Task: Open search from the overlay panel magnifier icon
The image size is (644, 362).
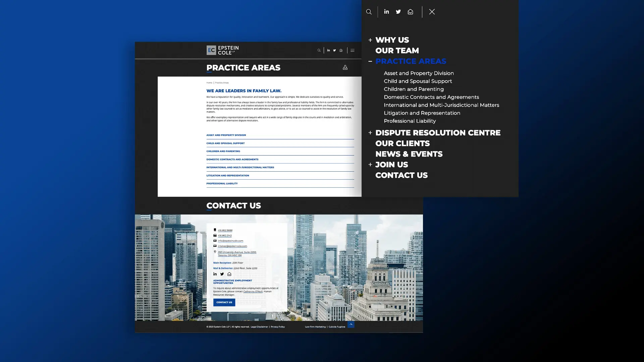Action: 369,12
